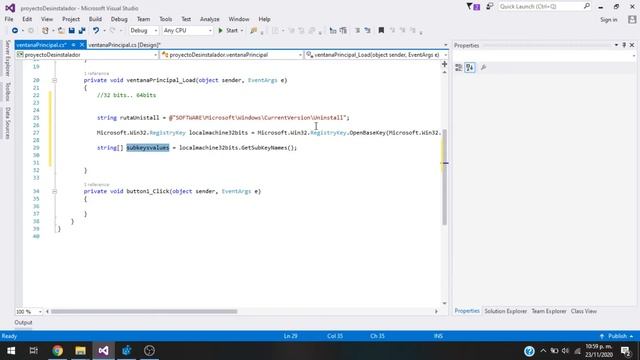Switch to the Team Explorer tab
The width and height of the screenshot is (640, 360).
[x=549, y=311]
